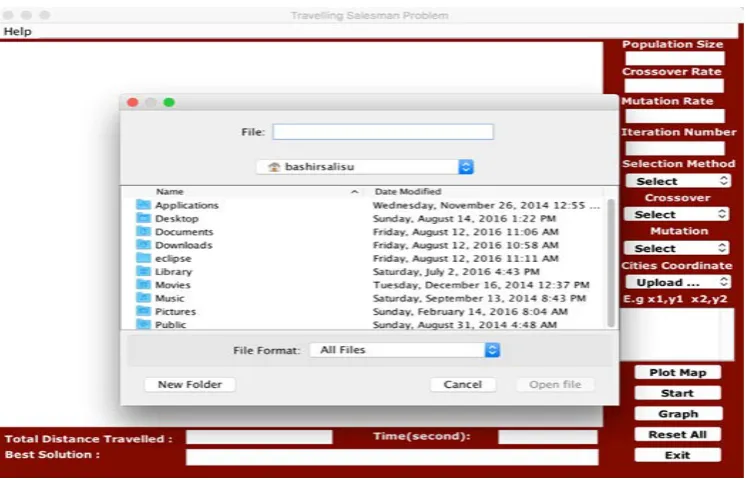Image resolution: width=749 pixels, height=480 pixels.
Task: Open the Applications folder icon
Action: click(x=143, y=205)
